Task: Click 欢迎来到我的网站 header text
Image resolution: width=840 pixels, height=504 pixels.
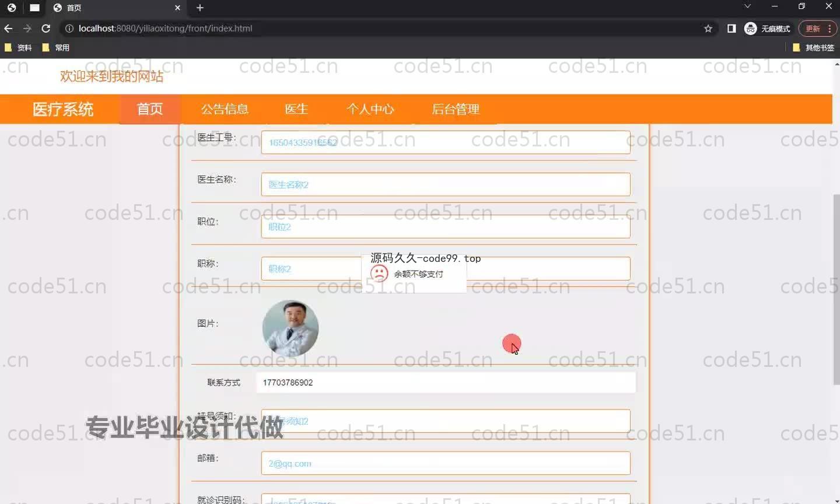Action: tap(111, 76)
